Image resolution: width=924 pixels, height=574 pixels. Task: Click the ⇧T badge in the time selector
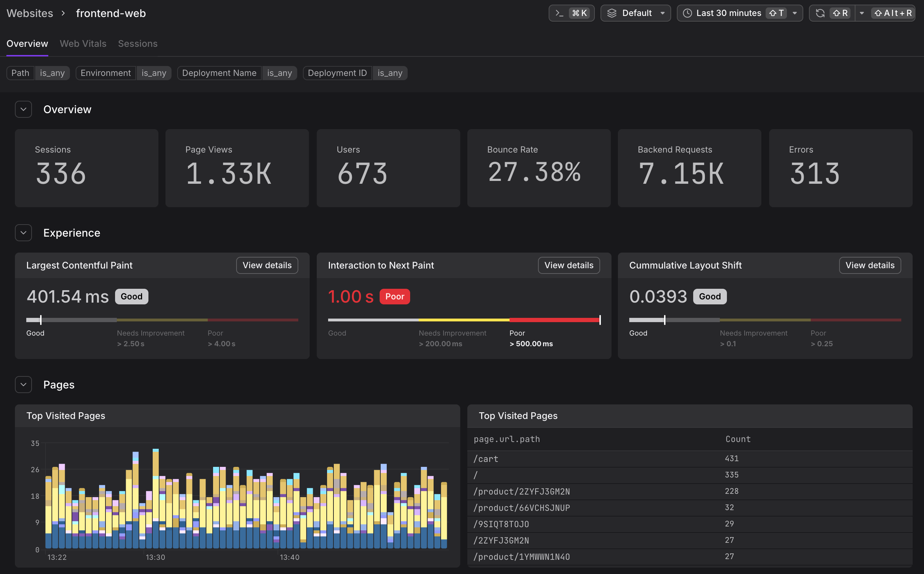777,12
